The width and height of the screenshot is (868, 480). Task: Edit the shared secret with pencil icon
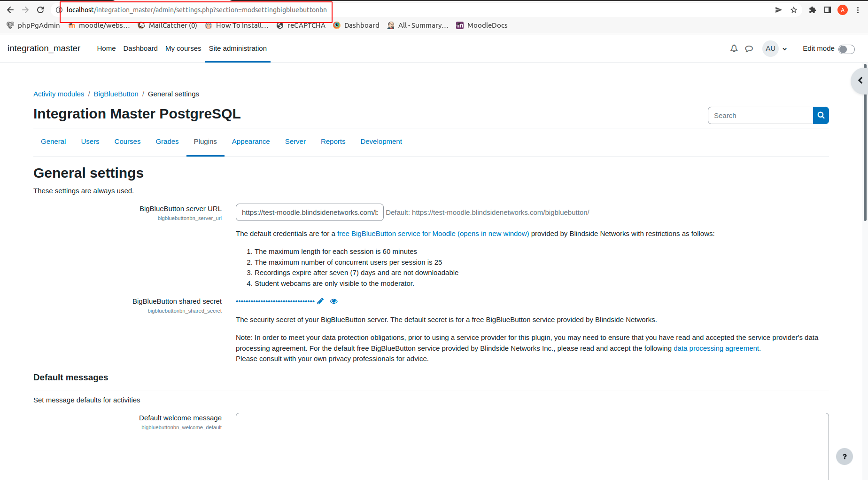click(x=320, y=301)
